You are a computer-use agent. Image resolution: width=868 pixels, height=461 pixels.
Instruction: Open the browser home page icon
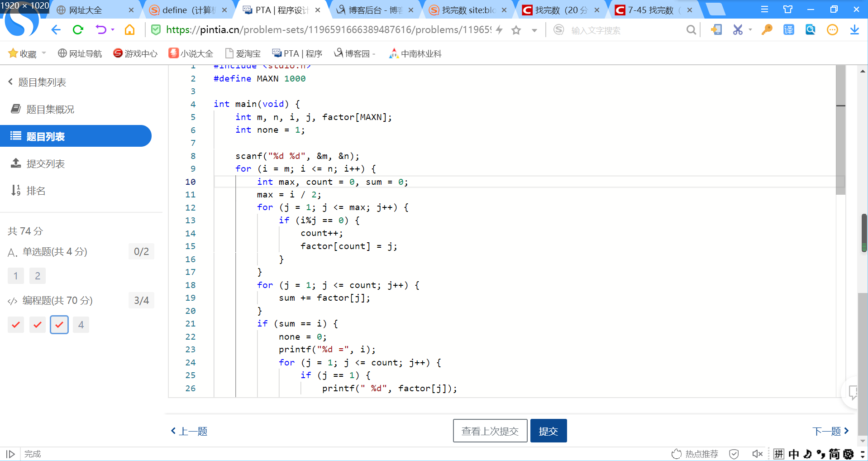click(x=130, y=30)
